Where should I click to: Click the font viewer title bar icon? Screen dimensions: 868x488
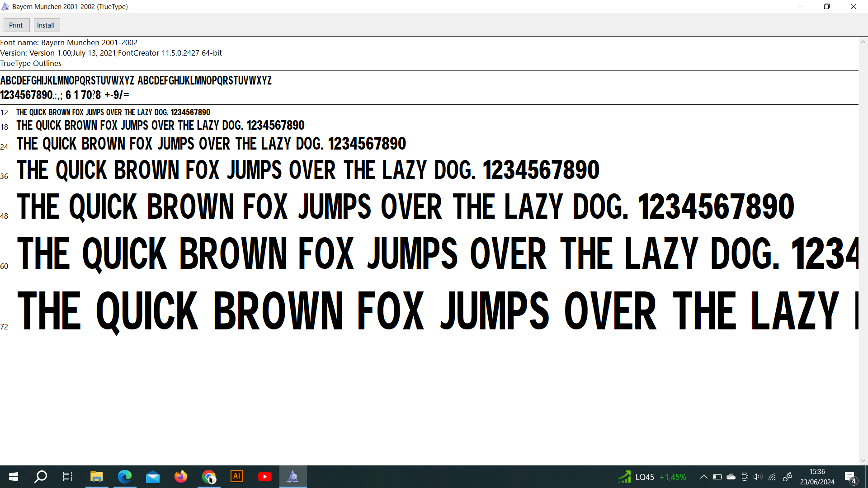(5, 7)
